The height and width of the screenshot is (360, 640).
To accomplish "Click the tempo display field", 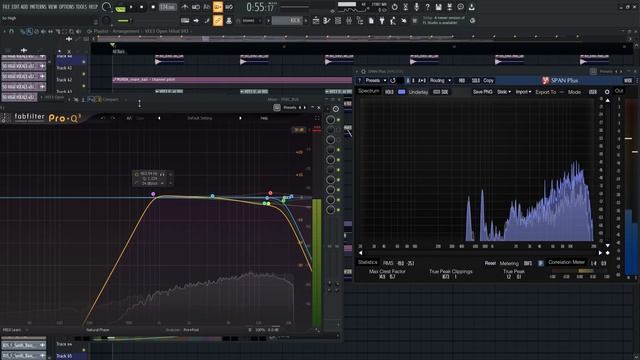I will pyautogui.click(x=167, y=7).
